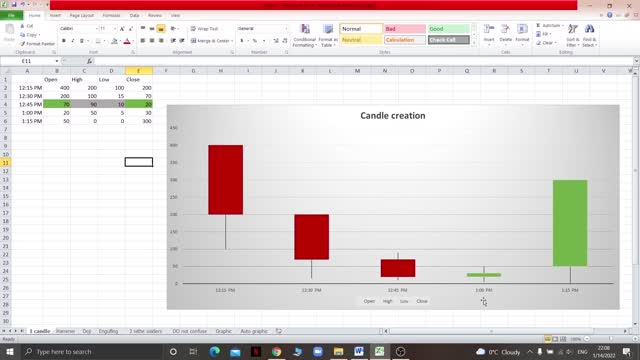640x360 pixels.
Task: Open the font color red swatch
Action: point(127,41)
